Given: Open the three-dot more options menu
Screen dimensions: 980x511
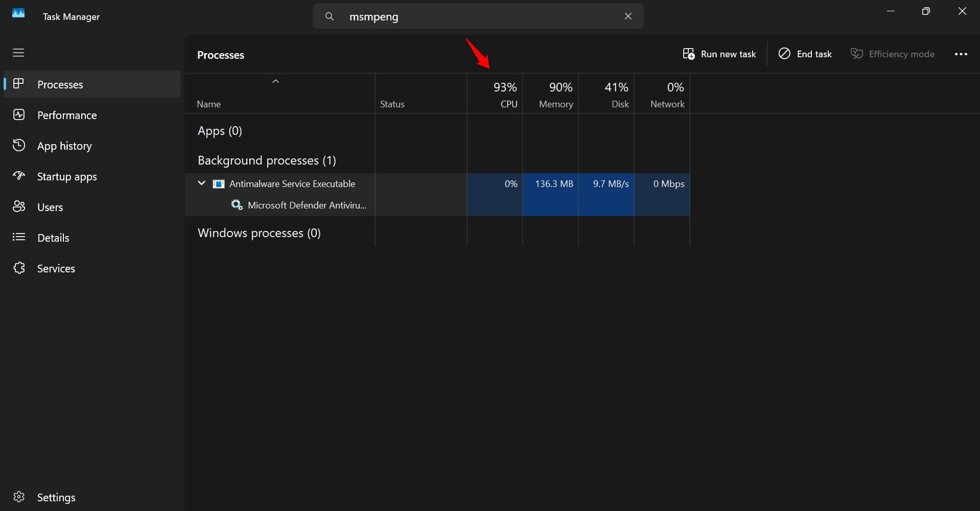Looking at the screenshot, I should click(961, 54).
